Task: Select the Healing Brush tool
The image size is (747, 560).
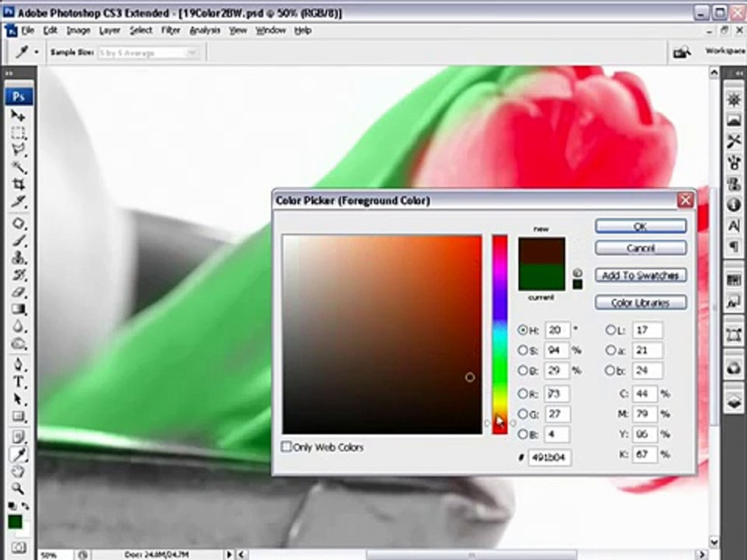Action: 18,224
